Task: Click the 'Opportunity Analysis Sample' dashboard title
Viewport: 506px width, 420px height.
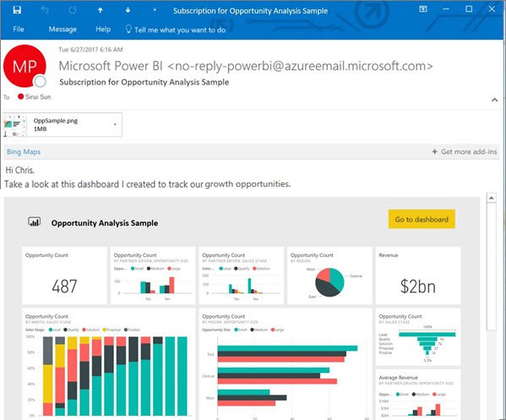Action: click(105, 223)
